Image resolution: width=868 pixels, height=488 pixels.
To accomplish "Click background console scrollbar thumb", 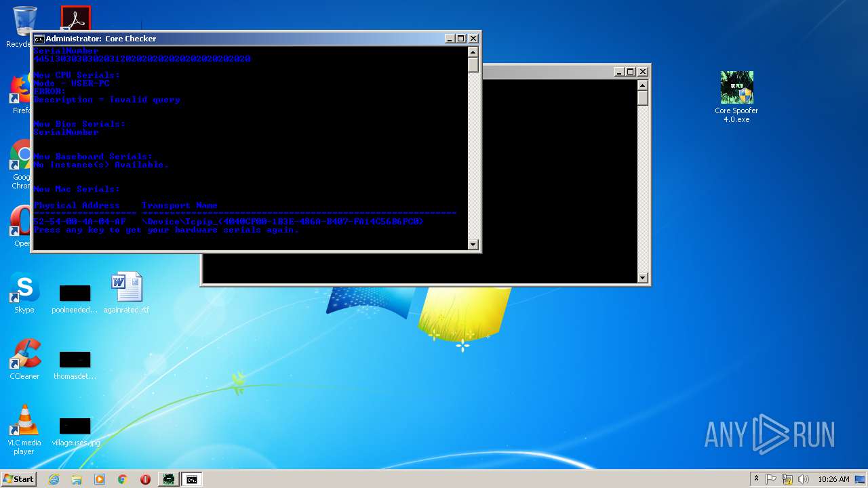I will (643, 98).
